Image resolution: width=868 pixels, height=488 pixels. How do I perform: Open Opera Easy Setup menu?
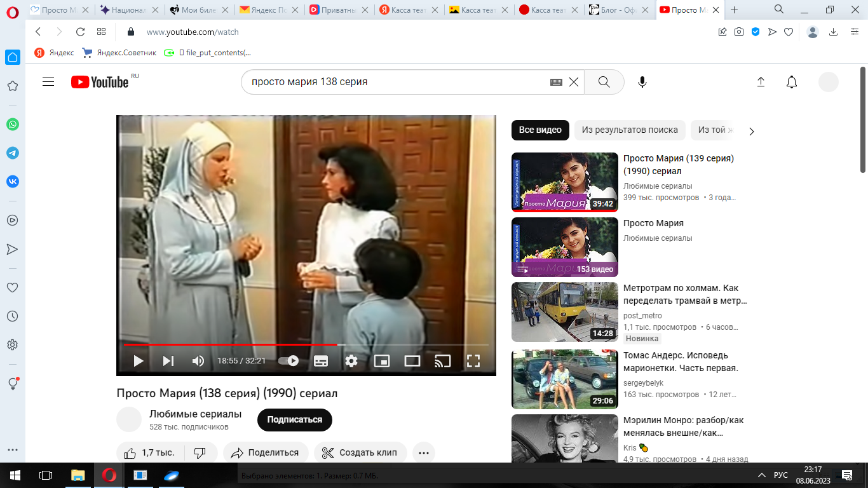[854, 32]
